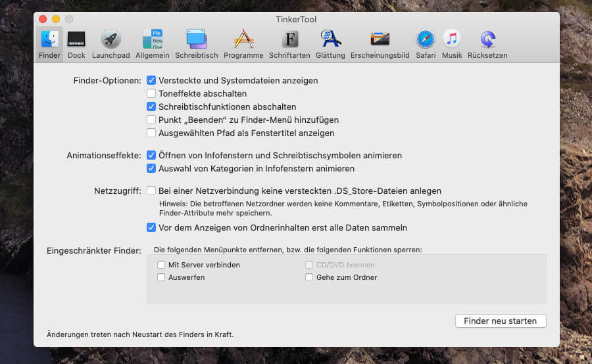Uncheck Schreibtischfunktionen abschalten
592x364 pixels.
point(151,106)
